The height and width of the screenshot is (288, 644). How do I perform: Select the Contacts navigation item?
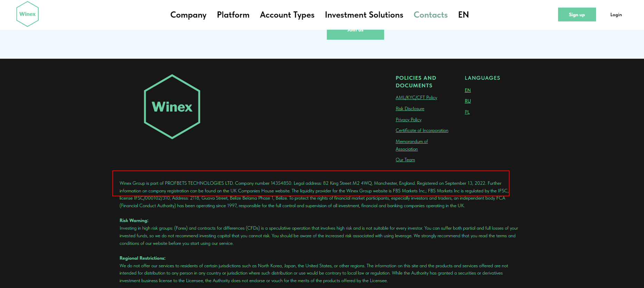click(431, 15)
